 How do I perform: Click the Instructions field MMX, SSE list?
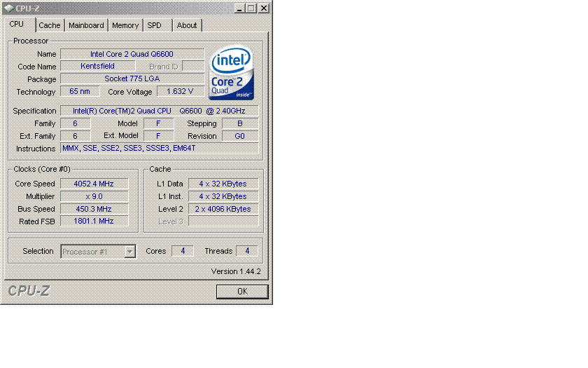[x=160, y=149]
